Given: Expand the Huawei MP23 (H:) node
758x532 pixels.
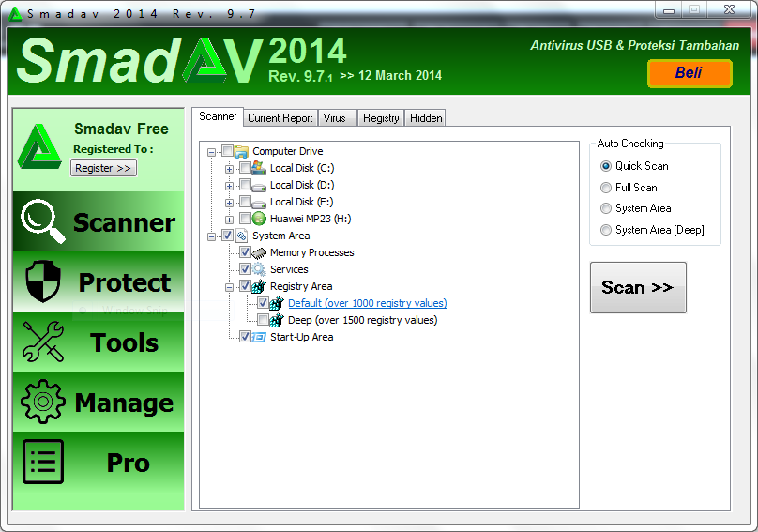Looking at the screenshot, I should coord(229,220).
